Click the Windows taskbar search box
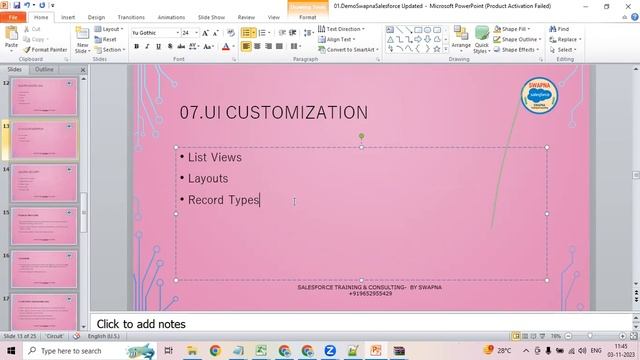The width and height of the screenshot is (640, 360). coord(89,351)
